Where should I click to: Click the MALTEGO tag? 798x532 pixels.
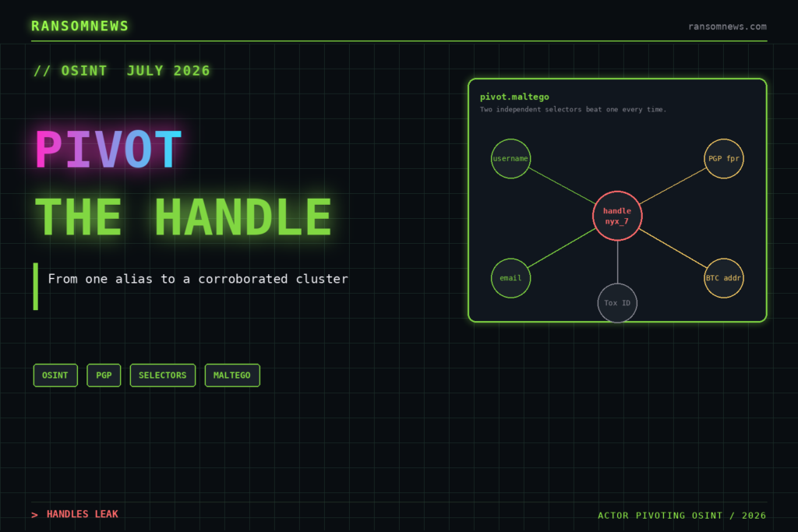(x=232, y=375)
